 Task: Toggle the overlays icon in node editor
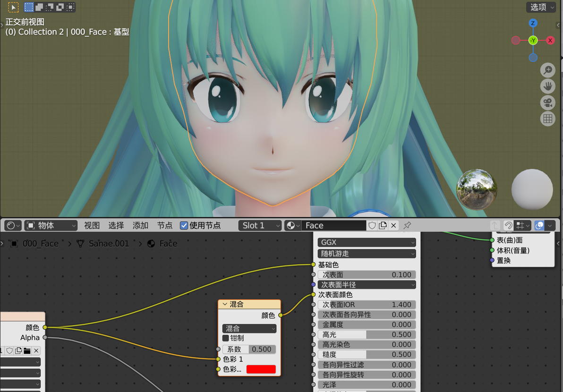point(539,225)
